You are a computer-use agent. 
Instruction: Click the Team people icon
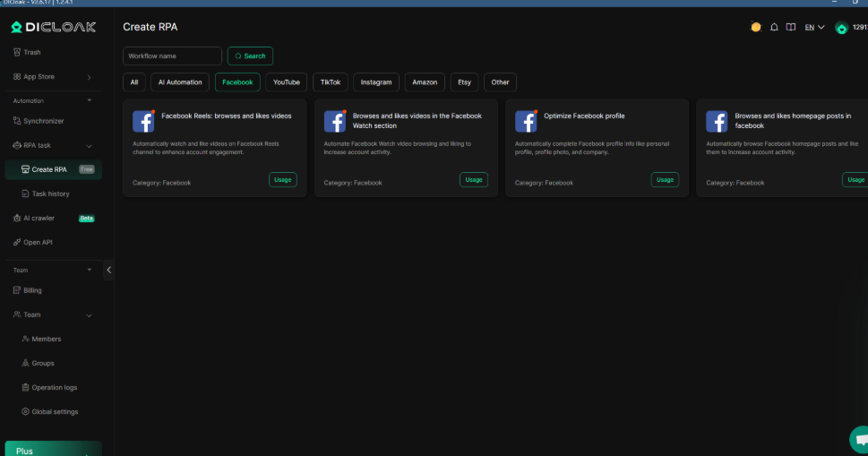pyautogui.click(x=17, y=314)
